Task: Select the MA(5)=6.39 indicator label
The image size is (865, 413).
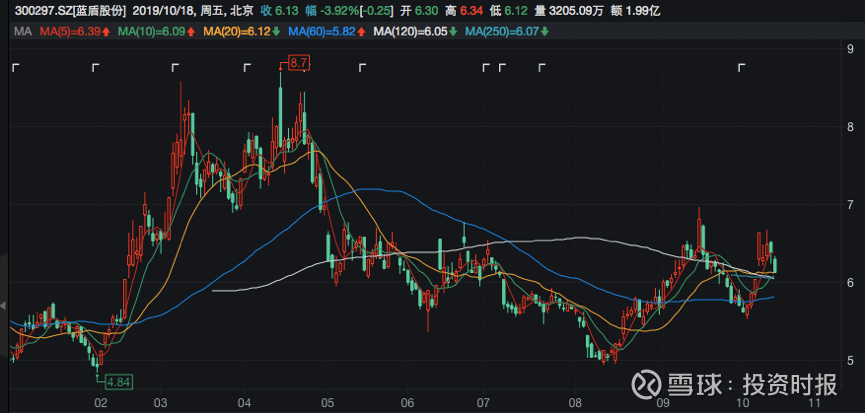Action: 74,32
